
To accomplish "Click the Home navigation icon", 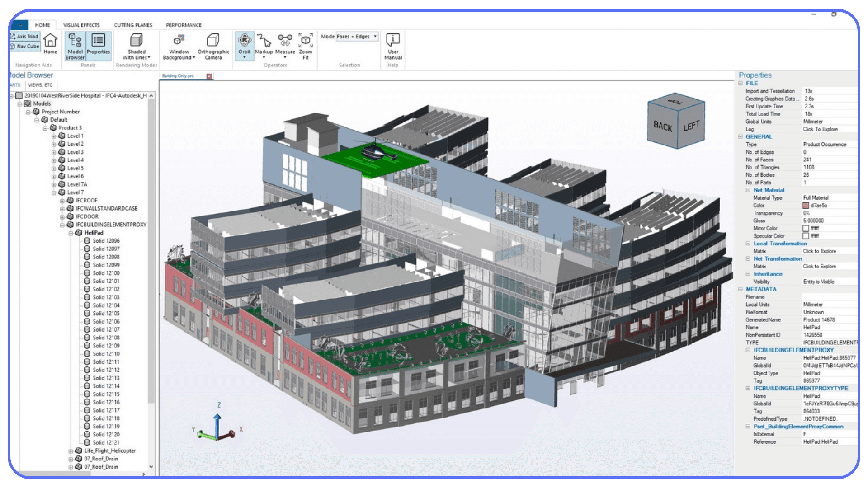I will [50, 43].
